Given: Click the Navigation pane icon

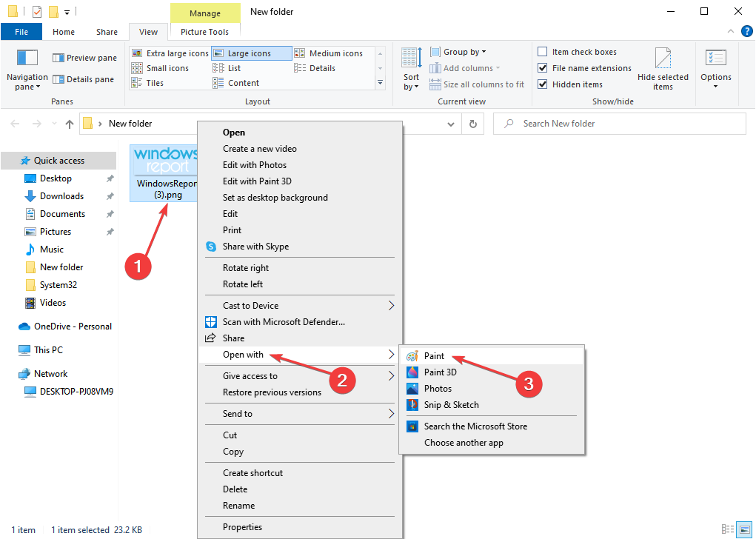Looking at the screenshot, I should [x=27, y=70].
